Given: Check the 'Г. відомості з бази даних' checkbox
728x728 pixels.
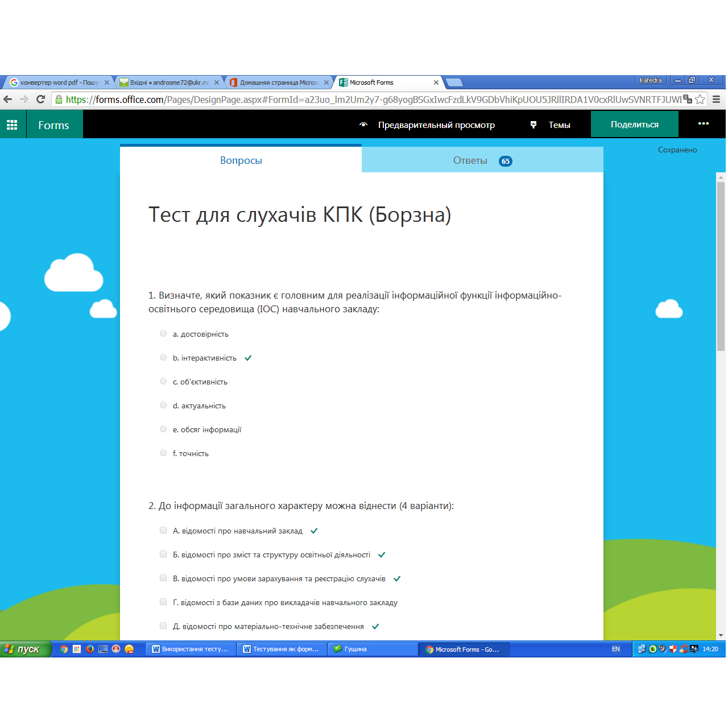Looking at the screenshot, I should click(x=163, y=602).
